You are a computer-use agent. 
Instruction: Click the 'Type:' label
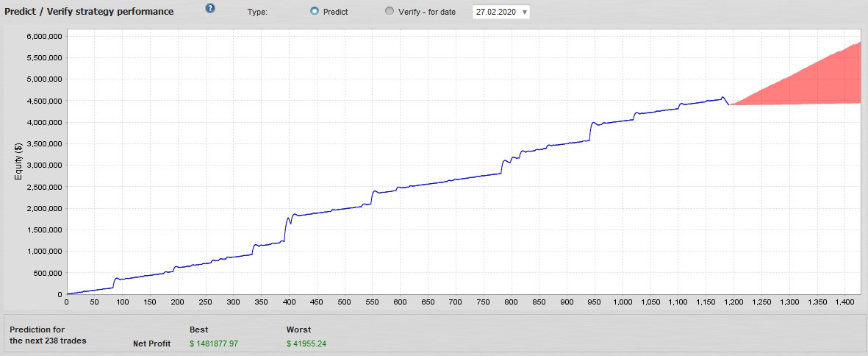257,12
